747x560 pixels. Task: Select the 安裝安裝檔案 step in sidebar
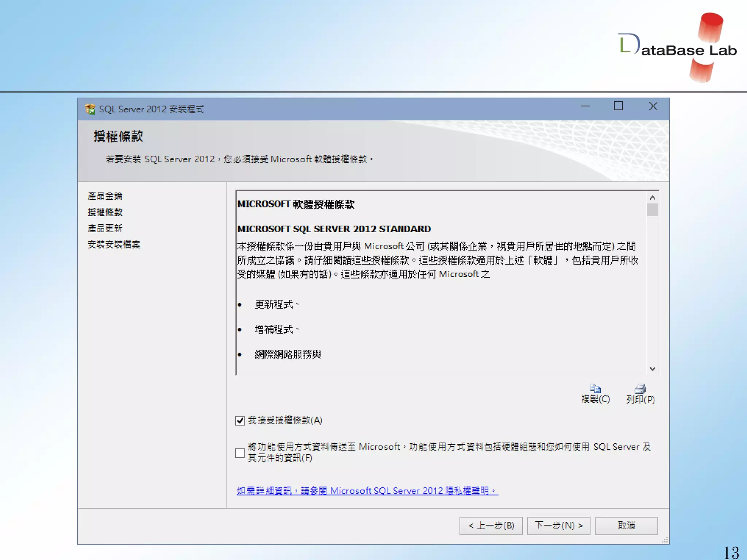(114, 245)
